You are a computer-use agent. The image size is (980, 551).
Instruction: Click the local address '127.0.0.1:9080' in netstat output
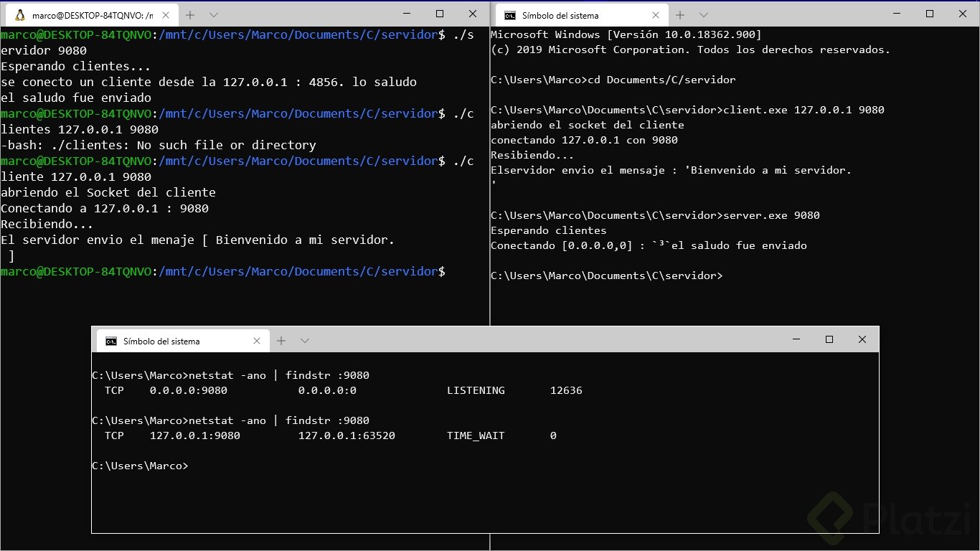(195, 435)
